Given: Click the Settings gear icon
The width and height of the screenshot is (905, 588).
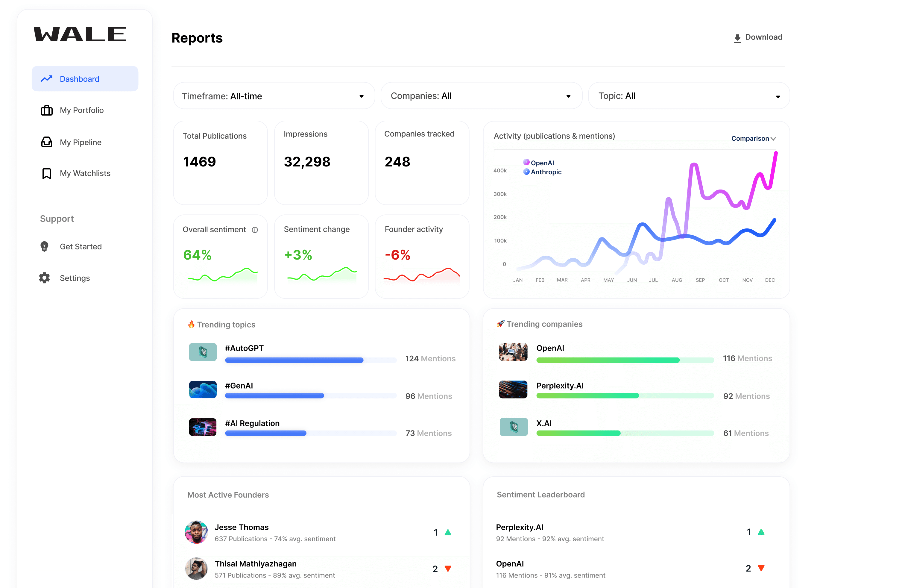Looking at the screenshot, I should (45, 278).
